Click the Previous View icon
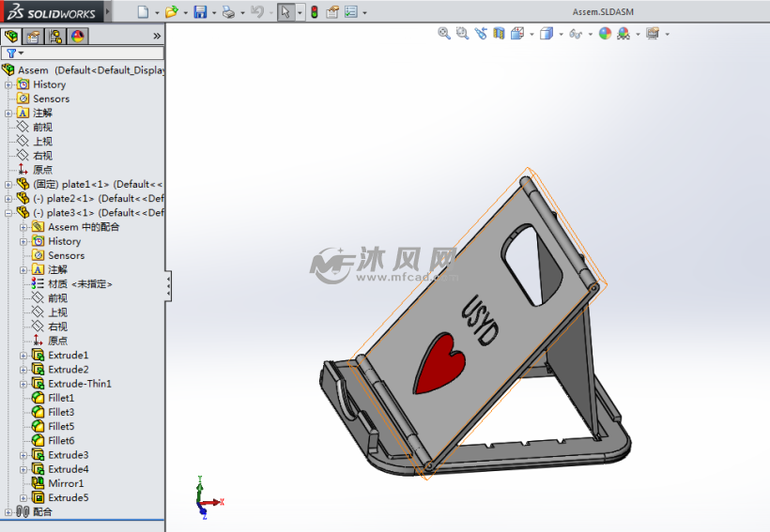 point(480,34)
